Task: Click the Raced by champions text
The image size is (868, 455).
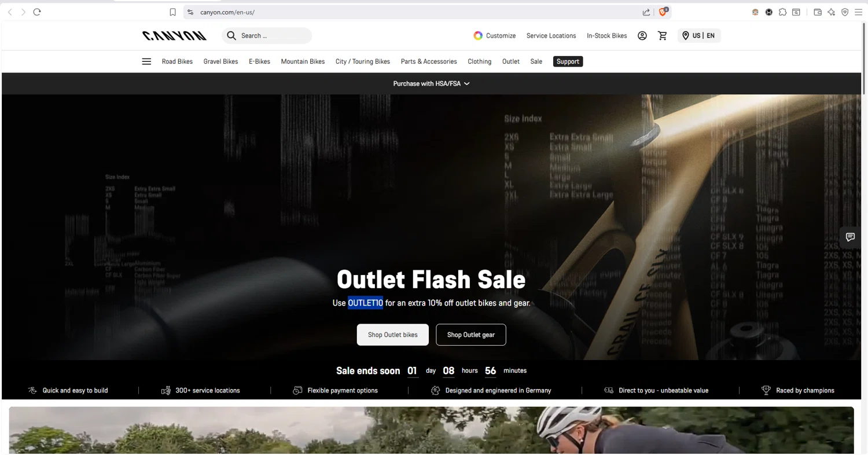Action: 805,390
